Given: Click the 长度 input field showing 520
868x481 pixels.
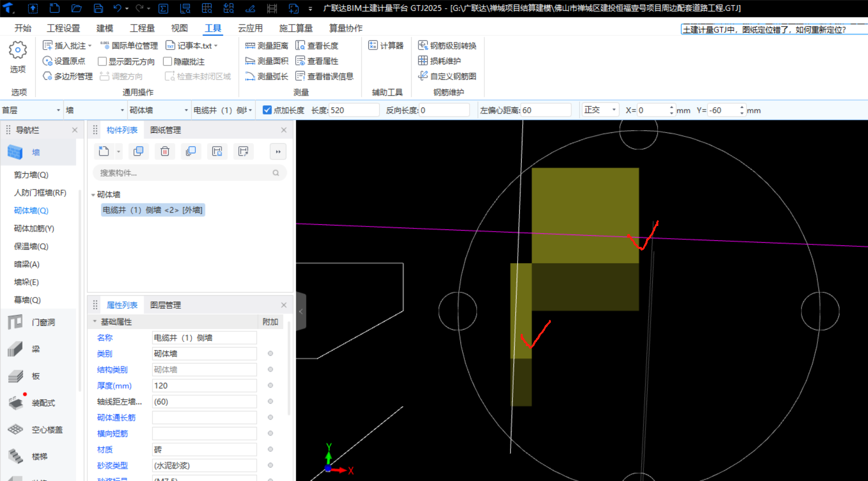Looking at the screenshot, I should click(x=354, y=110).
